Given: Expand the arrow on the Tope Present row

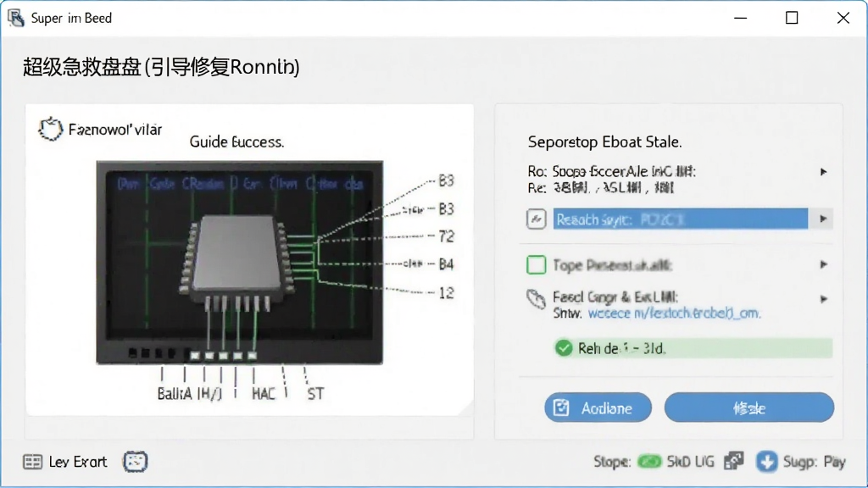Looking at the screenshot, I should (824, 265).
